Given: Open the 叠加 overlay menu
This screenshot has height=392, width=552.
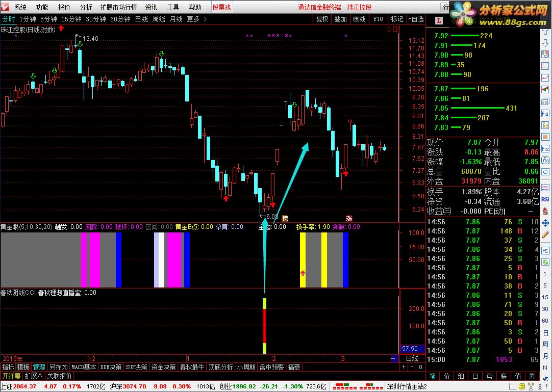Looking at the screenshot, I should pyautogui.click(x=340, y=19).
